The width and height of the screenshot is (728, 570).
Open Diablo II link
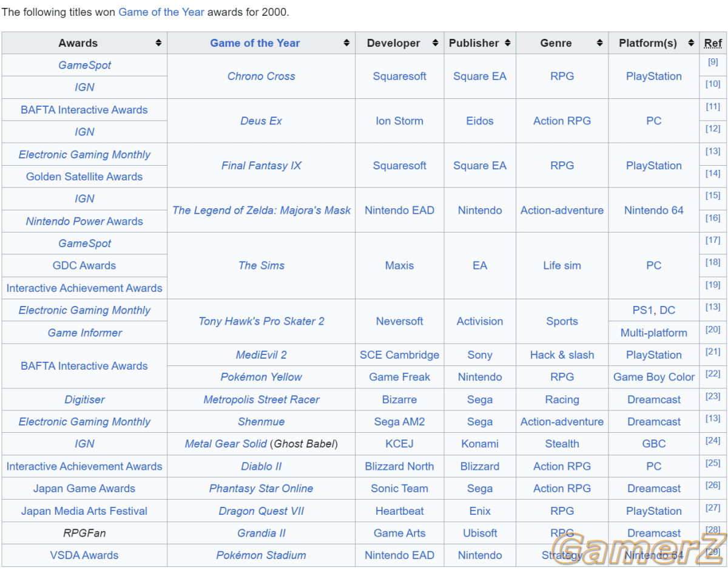pos(261,467)
